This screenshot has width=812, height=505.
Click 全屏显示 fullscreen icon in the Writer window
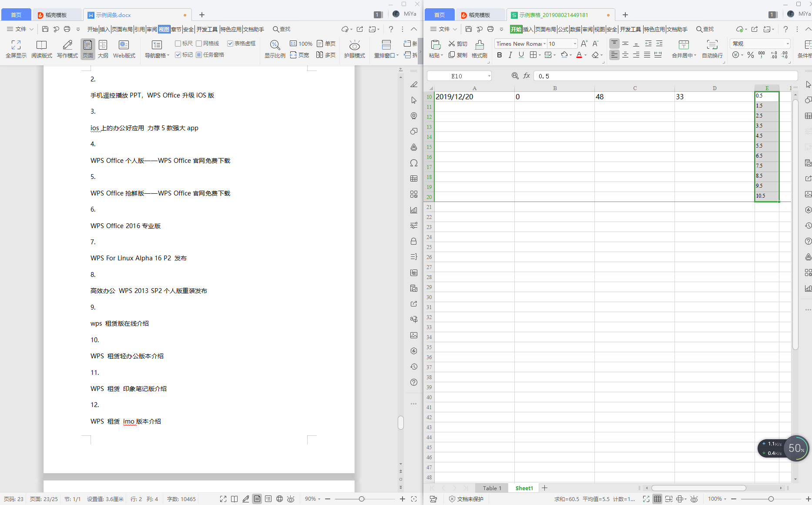pos(16,49)
